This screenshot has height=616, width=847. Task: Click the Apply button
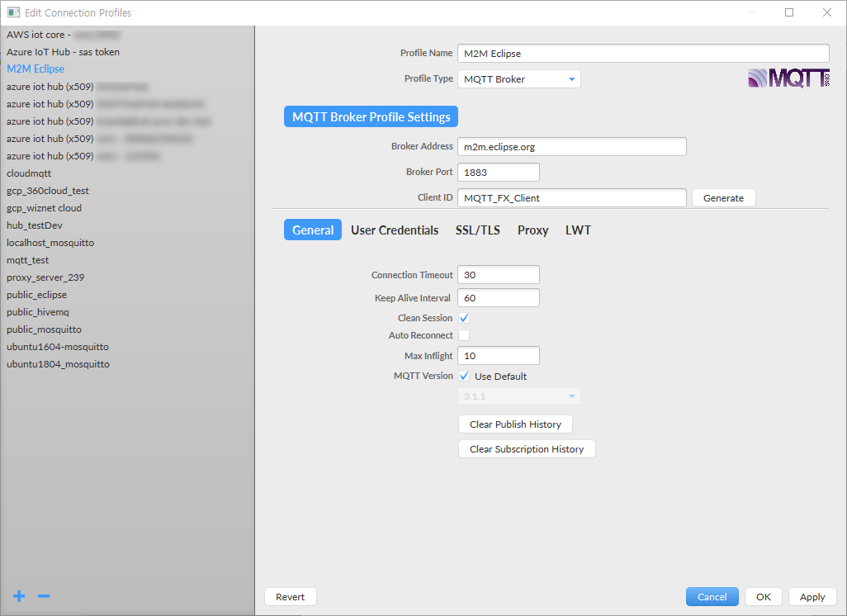pos(812,596)
